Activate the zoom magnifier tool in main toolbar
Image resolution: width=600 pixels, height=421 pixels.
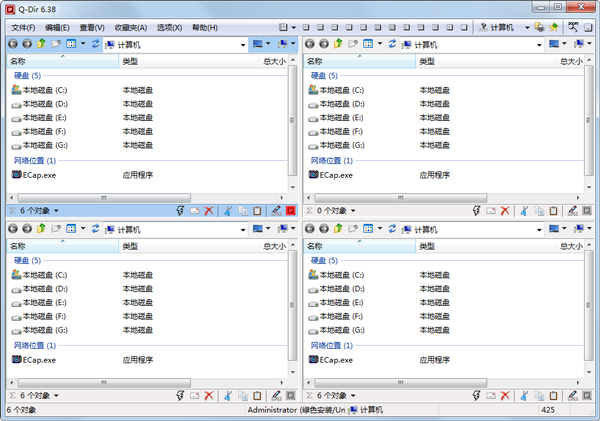coord(573,27)
